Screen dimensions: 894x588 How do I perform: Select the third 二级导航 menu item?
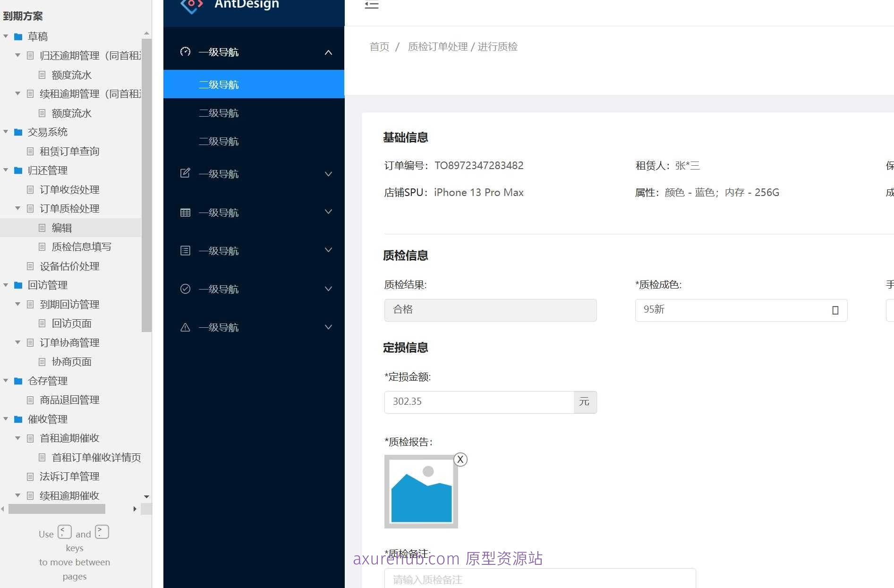pyautogui.click(x=219, y=141)
